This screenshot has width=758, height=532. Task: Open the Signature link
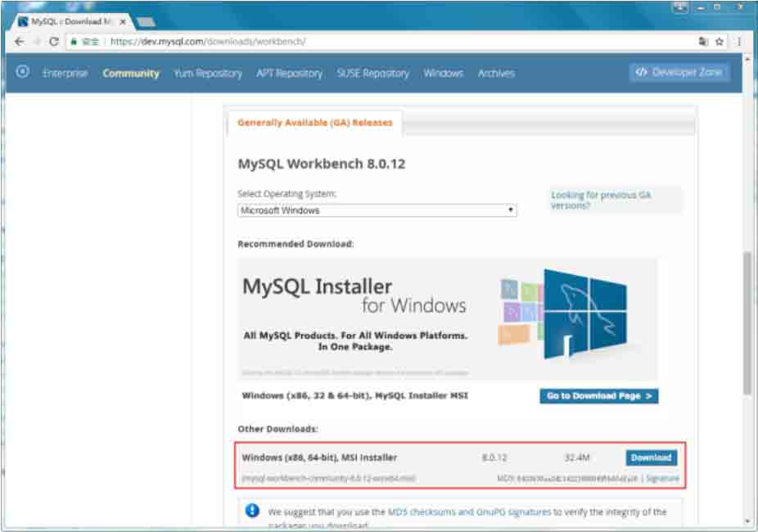tap(662, 478)
